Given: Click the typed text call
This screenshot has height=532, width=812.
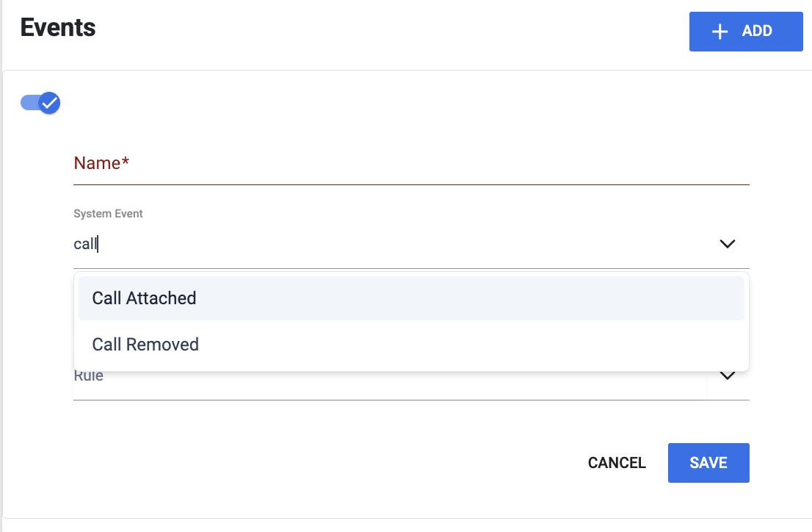Looking at the screenshot, I should (85, 244).
